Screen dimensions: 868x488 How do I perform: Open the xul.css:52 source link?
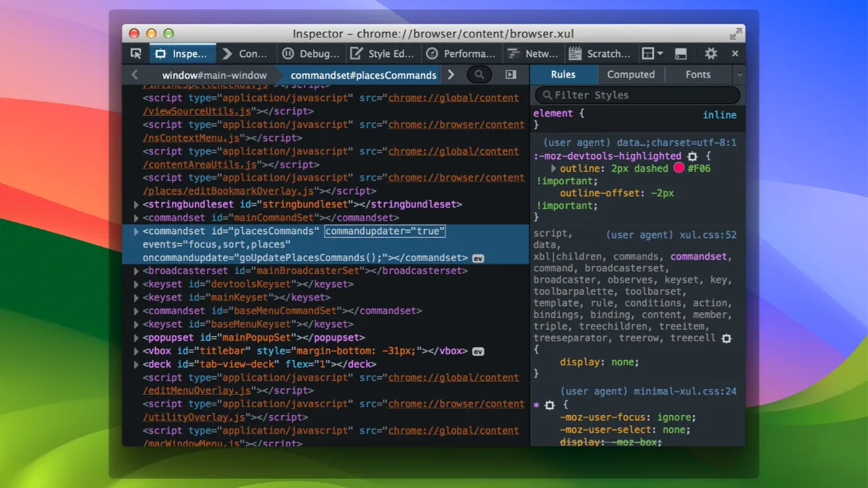pos(707,235)
